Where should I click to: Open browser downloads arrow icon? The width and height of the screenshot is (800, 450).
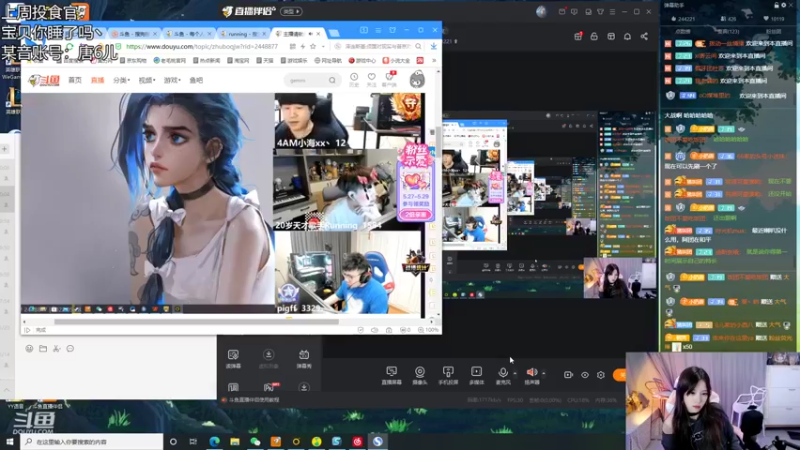tap(433, 46)
